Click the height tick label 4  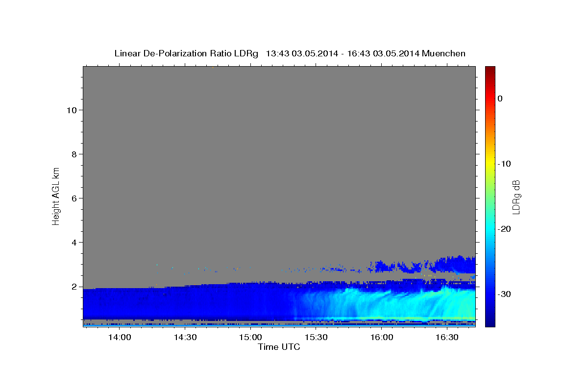point(74,243)
